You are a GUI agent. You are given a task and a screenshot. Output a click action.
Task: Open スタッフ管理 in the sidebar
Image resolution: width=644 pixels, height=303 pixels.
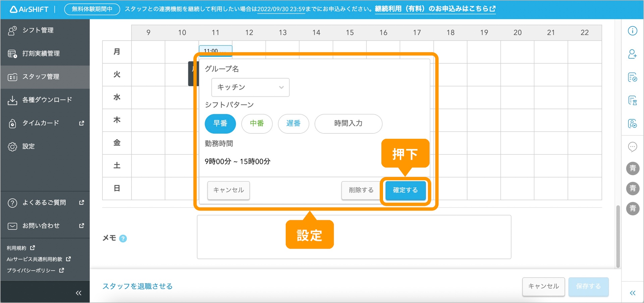(x=41, y=77)
